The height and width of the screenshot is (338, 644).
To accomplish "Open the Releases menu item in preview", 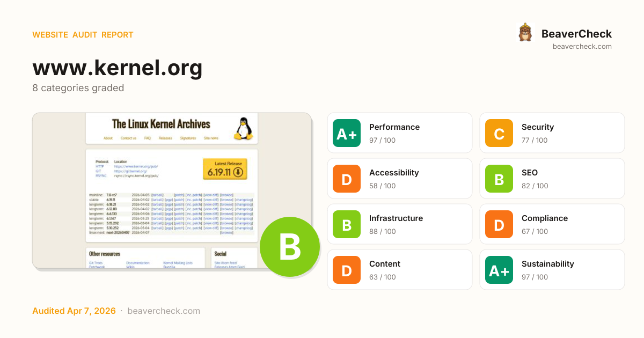I will [x=165, y=138].
